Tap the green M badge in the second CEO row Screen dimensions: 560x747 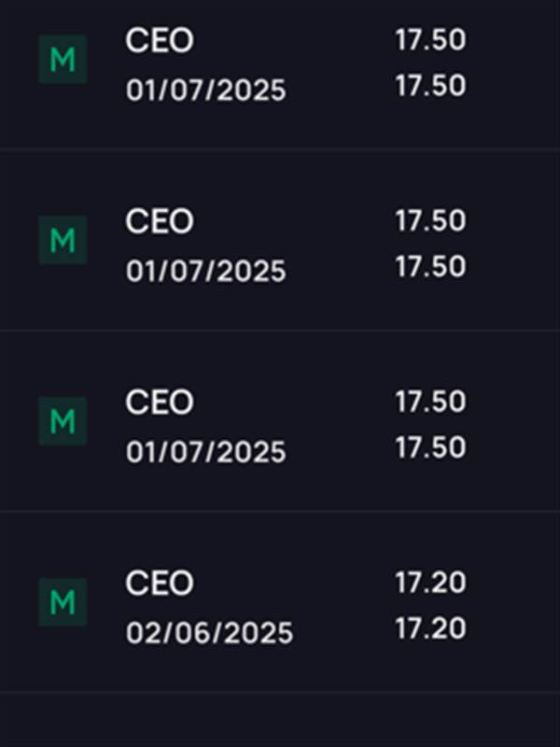[63, 240]
